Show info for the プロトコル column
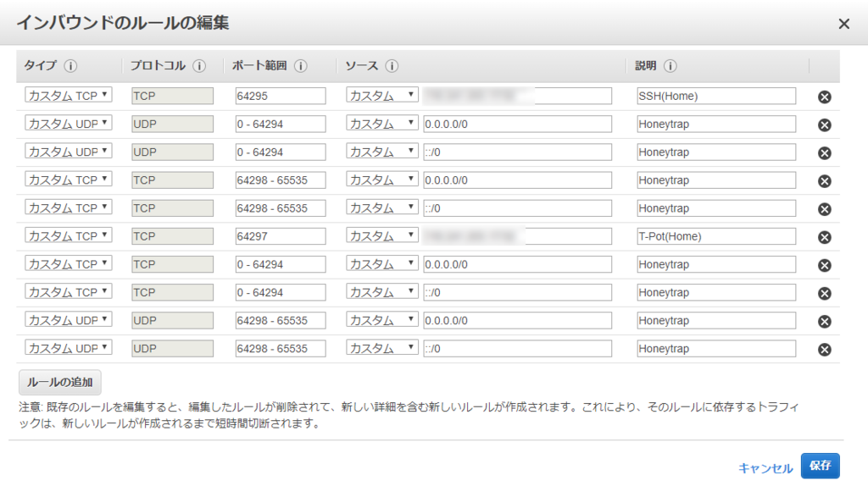The width and height of the screenshot is (868, 492). 199,66
